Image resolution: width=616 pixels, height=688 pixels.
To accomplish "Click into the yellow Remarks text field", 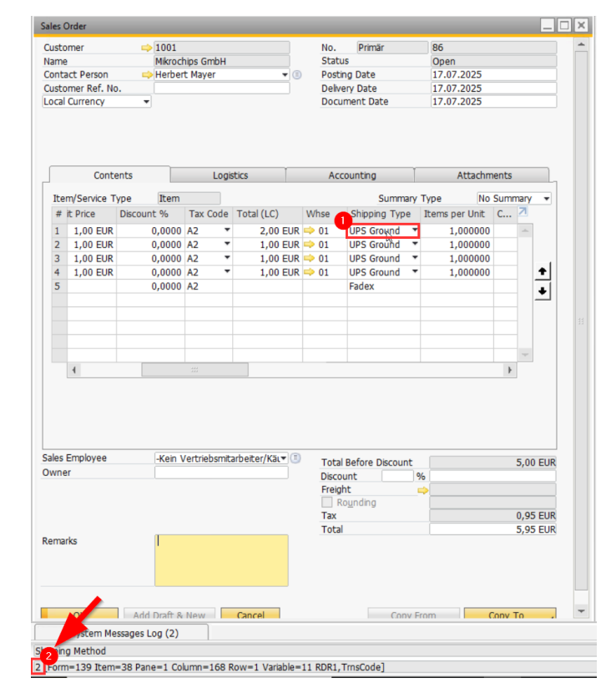I will click(x=221, y=560).
